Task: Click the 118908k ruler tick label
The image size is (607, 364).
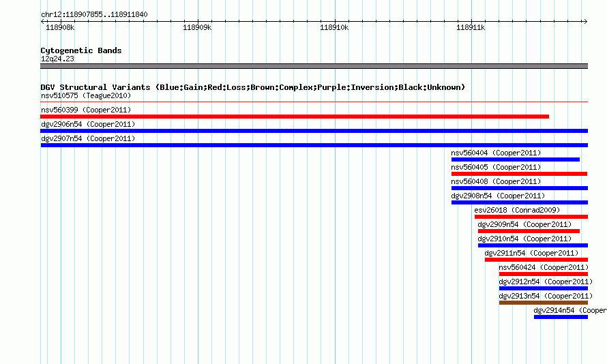Action: [x=60, y=27]
